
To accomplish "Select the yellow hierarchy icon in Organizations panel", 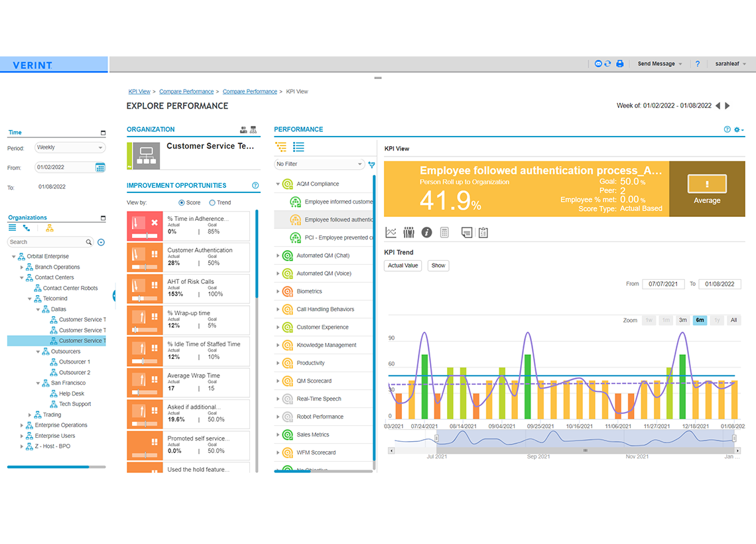I will pos(49,228).
